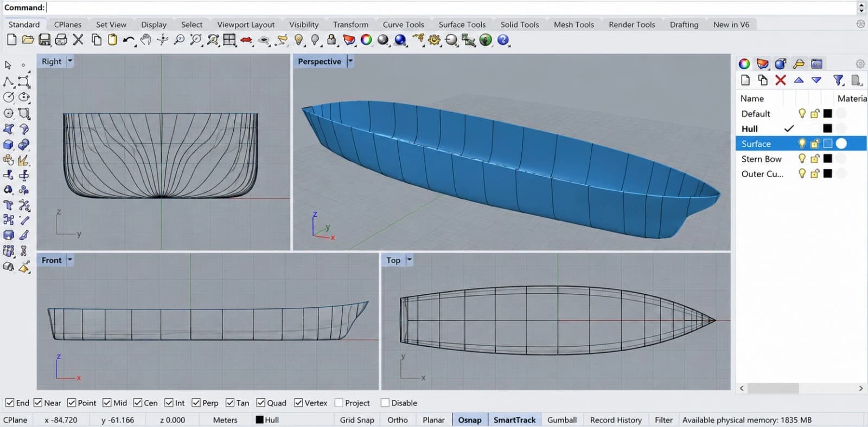Click the Zoom Extents icon

click(x=196, y=40)
